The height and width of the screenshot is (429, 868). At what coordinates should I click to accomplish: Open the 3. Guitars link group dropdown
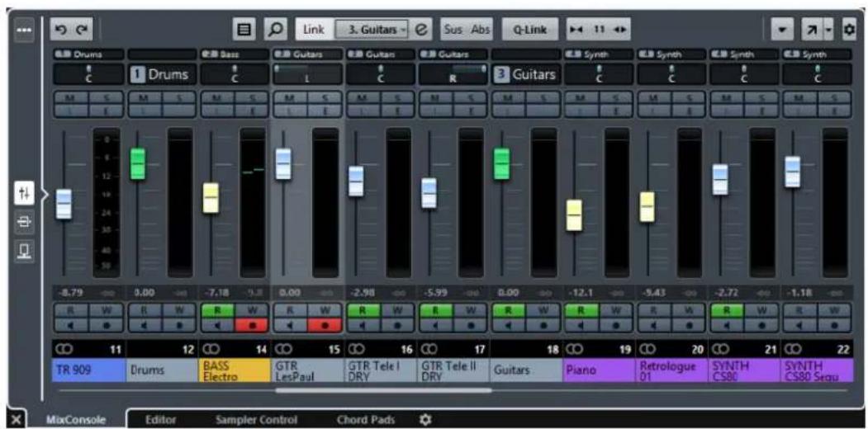[x=372, y=30]
